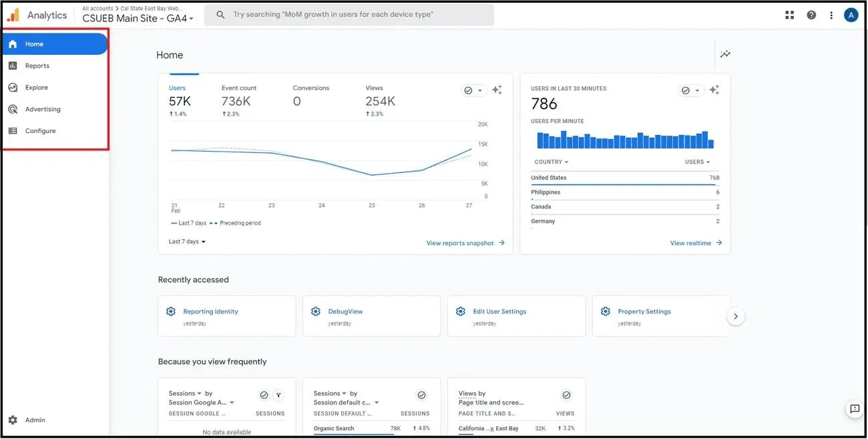Open the Google apps grid icon
The width and height of the screenshot is (868, 439).
coord(790,15)
